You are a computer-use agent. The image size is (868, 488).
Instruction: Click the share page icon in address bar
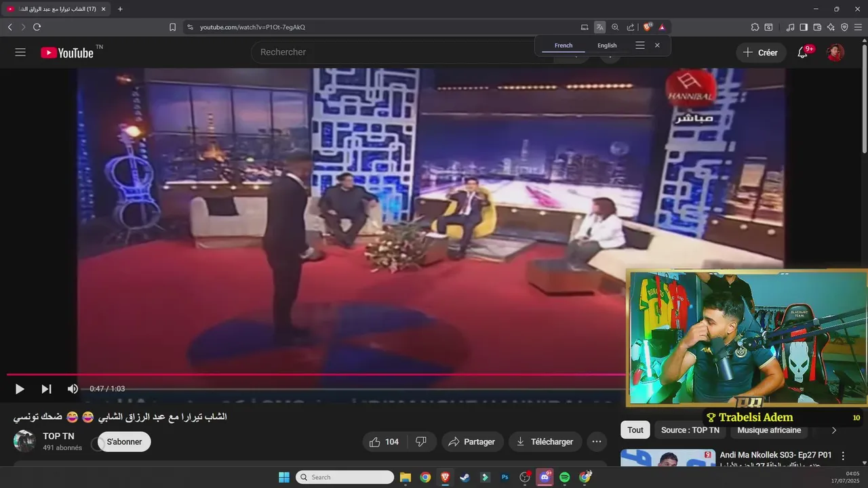pyautogui.click(x=631, y=27)
